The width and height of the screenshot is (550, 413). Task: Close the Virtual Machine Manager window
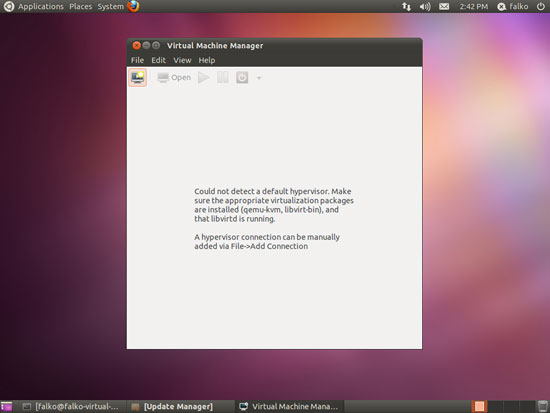point(136,45)
